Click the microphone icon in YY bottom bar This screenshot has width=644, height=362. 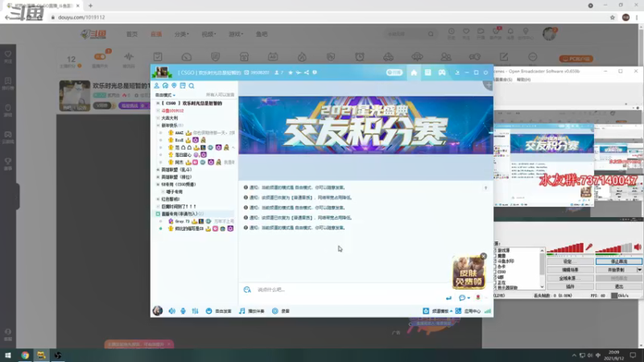(x=184, y=311)
